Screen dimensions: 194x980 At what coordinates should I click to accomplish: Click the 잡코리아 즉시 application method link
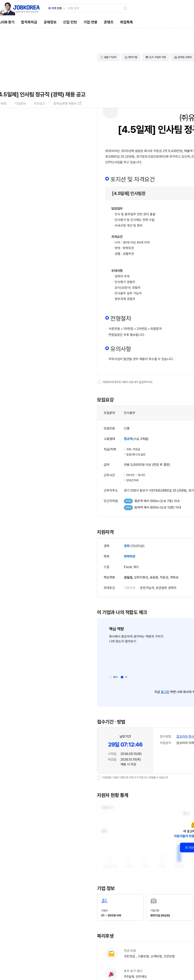[x=185, y=737]
